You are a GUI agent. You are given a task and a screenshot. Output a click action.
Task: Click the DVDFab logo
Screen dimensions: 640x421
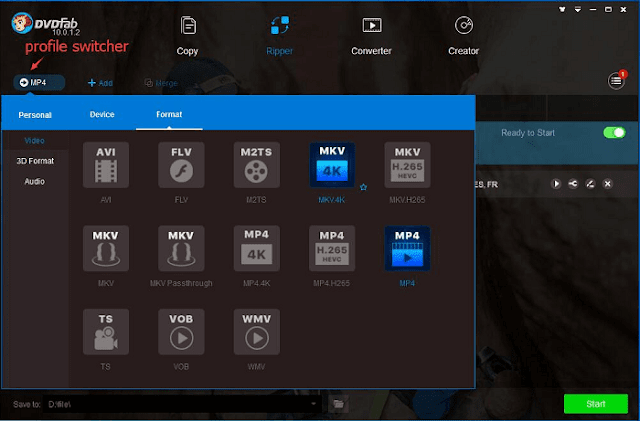pos(45,24)
